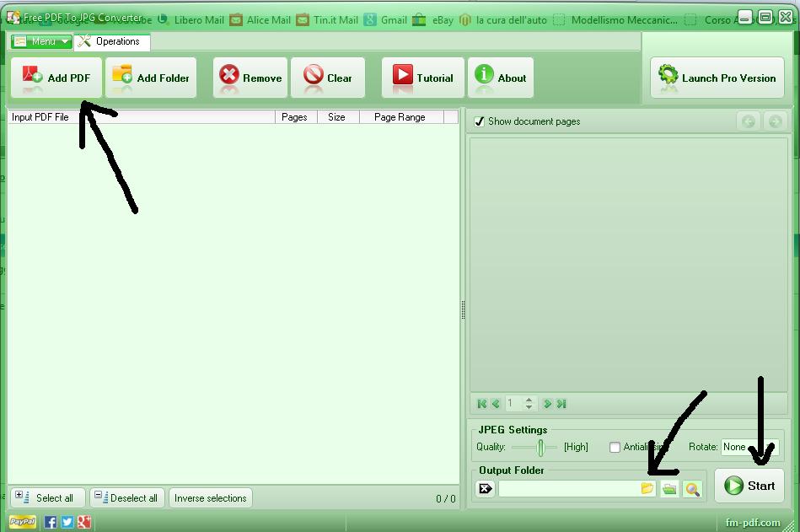
Task: Open the Facebook page icon
Action: (50, 522)
